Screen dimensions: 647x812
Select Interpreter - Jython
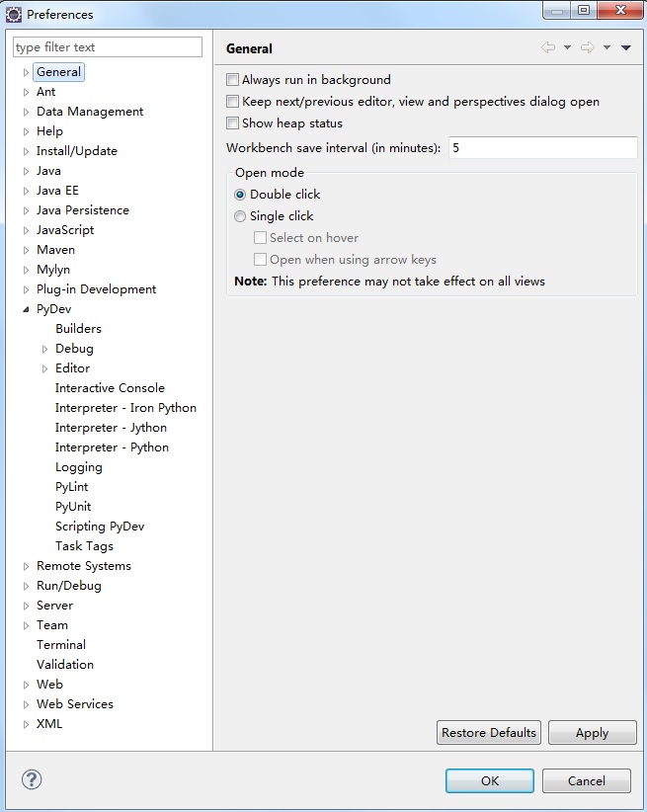111,428
